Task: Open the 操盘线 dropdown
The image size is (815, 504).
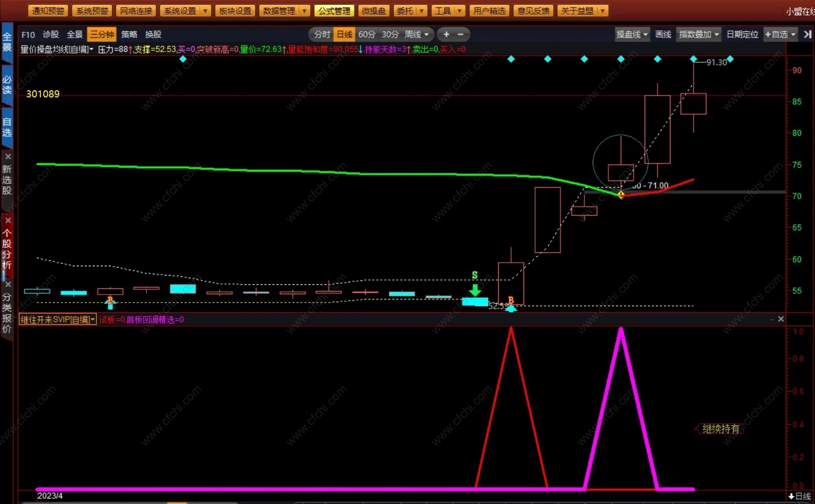Action: tap(632, 34)
